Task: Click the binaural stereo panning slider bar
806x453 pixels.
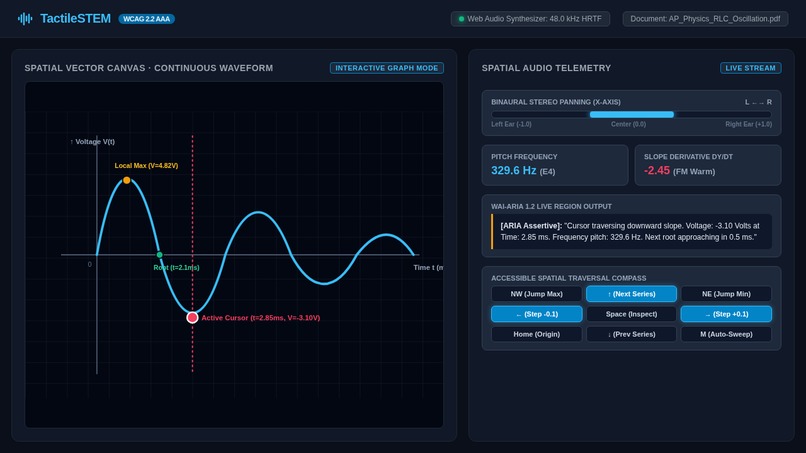Action: 631,114
